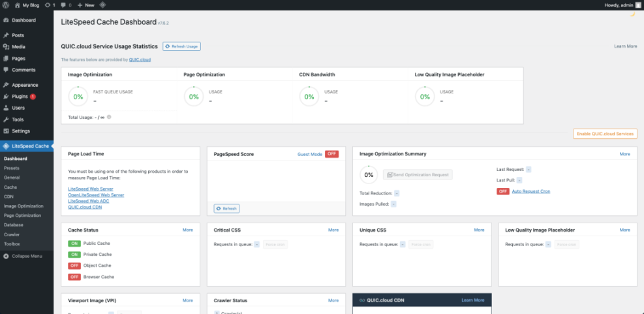Click the Image Optimization 0% usage gauge
This screenshot has width=644, height=314.
(78, 97)
